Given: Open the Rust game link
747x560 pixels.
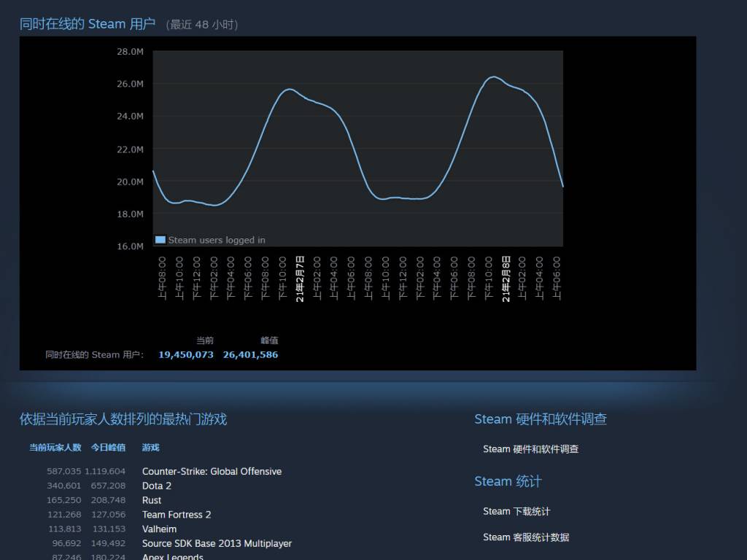Looking at the screenshot, I should [x=152, y=500].
